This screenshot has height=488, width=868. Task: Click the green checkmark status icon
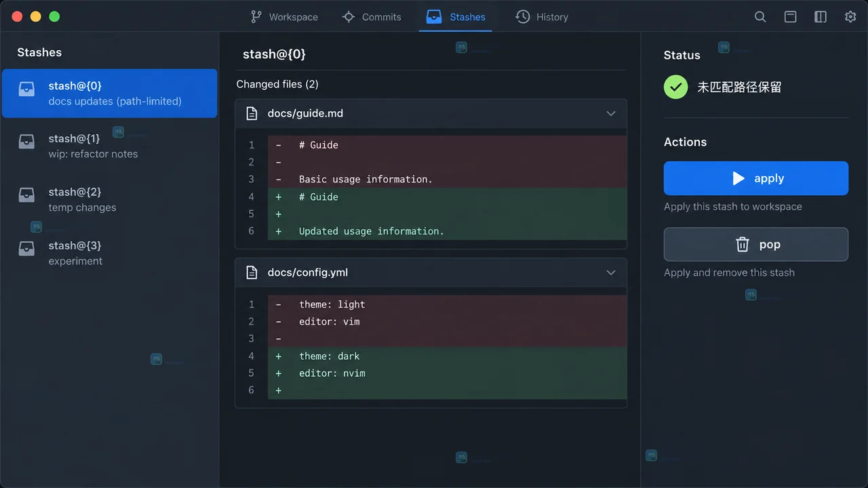coord(675,87)
